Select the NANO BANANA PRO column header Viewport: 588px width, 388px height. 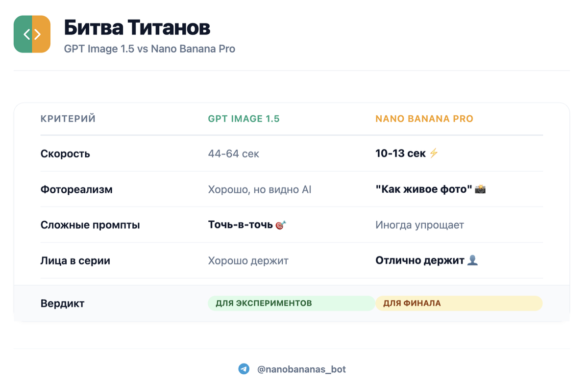(424, 119)
